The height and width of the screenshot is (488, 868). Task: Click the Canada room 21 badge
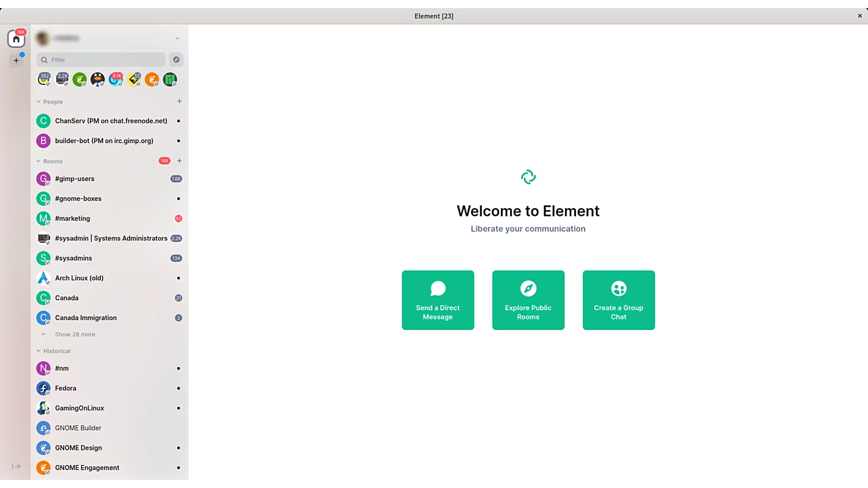178,298
